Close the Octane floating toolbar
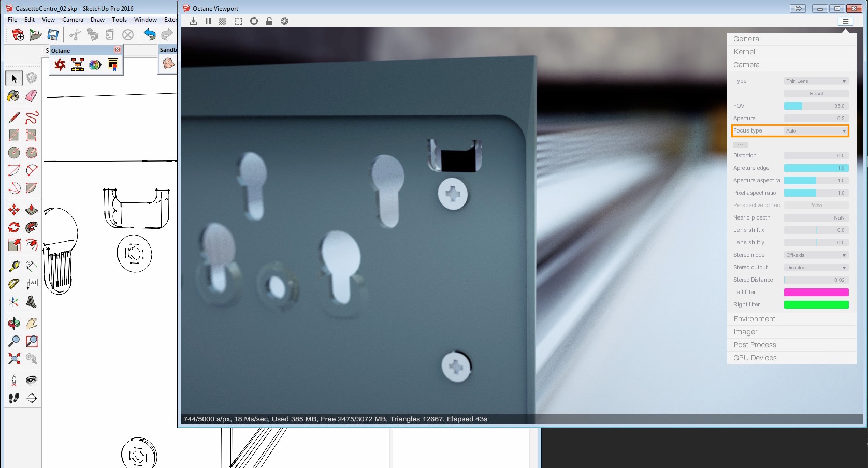 [x=118, y=50]
